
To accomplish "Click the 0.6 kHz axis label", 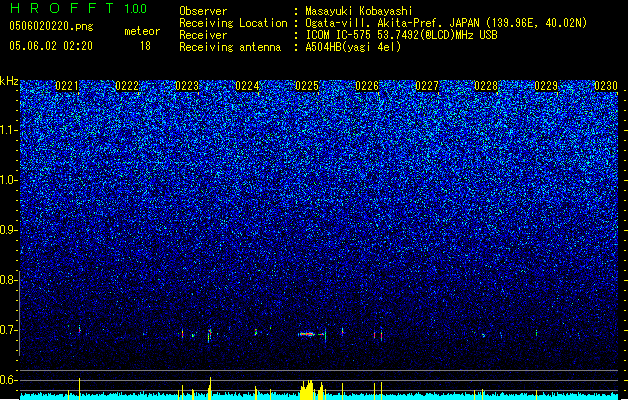I will point(9,380).
